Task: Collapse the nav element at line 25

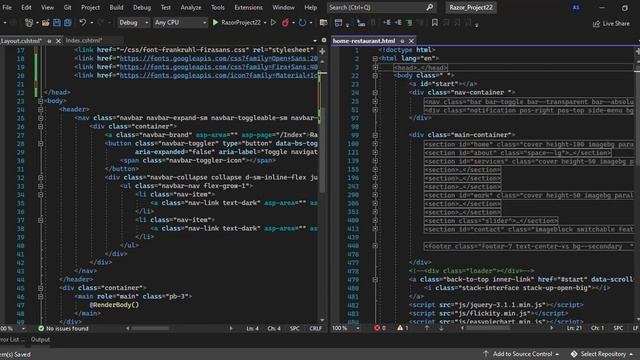Action: (x=40, y=118)
